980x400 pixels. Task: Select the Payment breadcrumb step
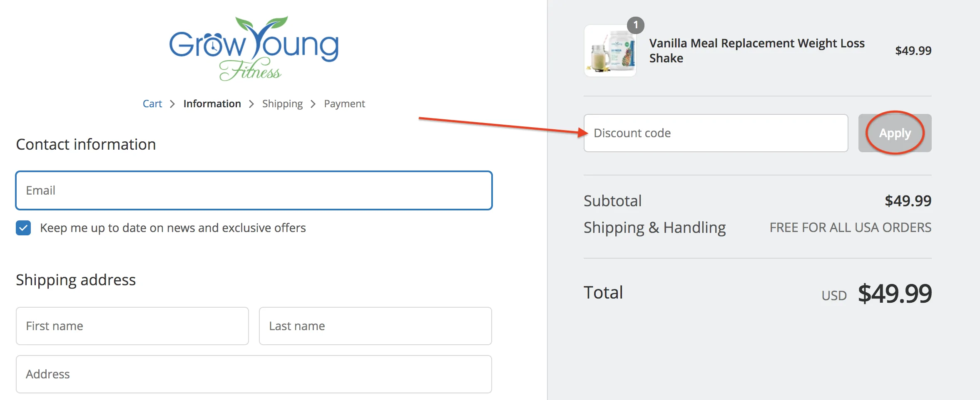point(344,104)
